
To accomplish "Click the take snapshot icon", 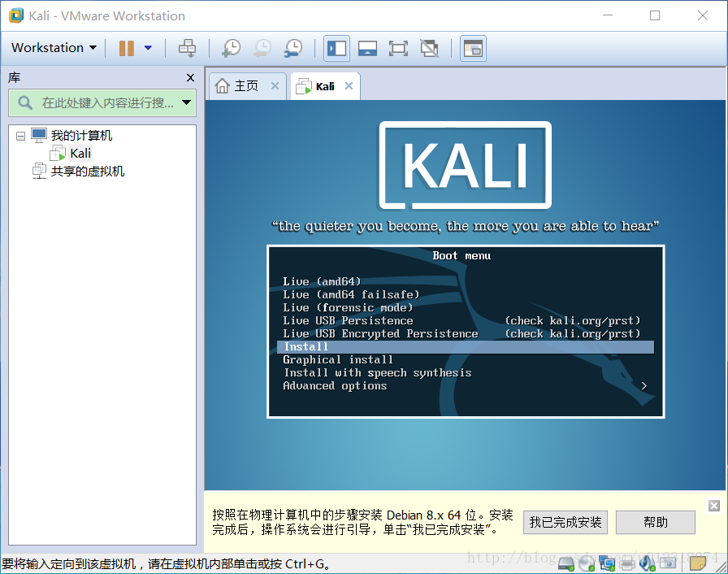I will click(x=232, y=48).
